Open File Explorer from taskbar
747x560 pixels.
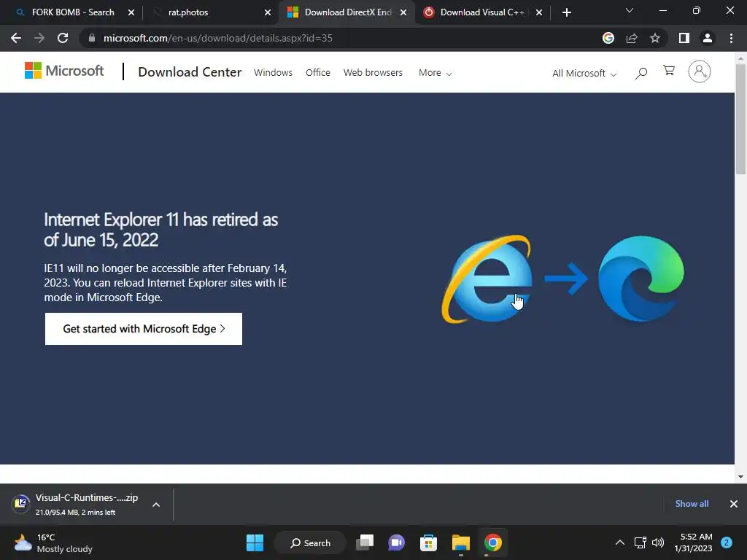(x=461, y=542)
